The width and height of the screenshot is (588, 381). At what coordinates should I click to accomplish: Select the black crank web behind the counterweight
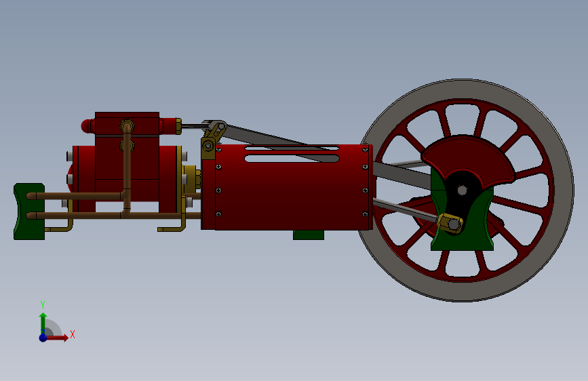pyautogui.click(x=458, y=203)
